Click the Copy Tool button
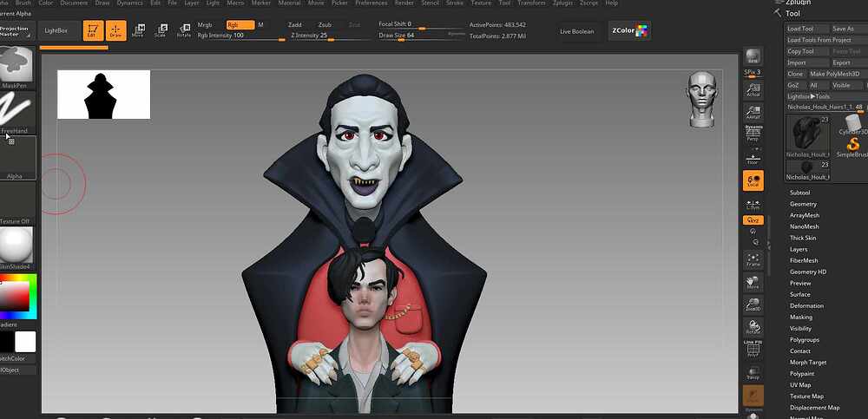The height and width of the screenshot is (419, 868). (807, 51)
